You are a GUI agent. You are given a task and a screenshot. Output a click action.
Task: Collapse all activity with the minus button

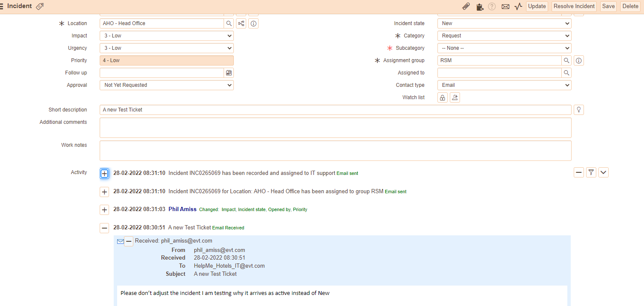[x=578, y=172]
